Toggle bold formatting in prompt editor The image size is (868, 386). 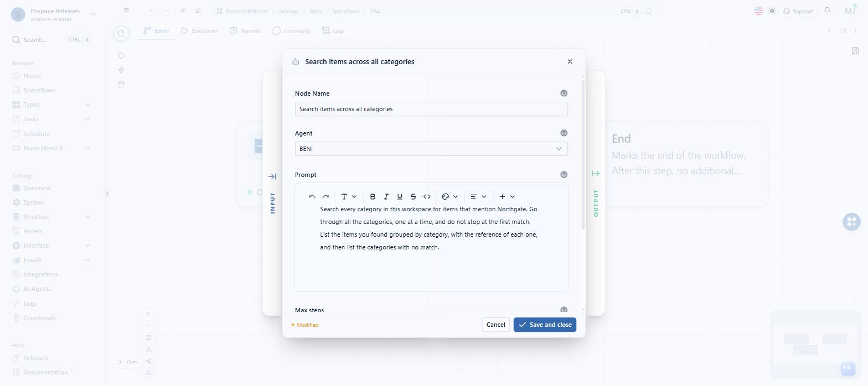click(373, 196)
